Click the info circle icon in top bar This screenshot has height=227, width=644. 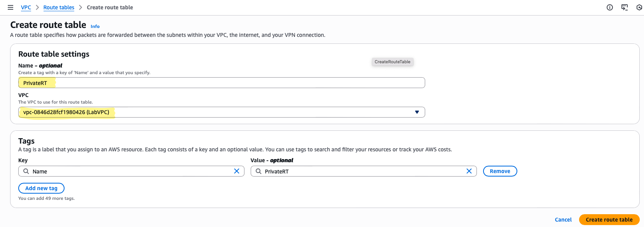tap(610, 7)
